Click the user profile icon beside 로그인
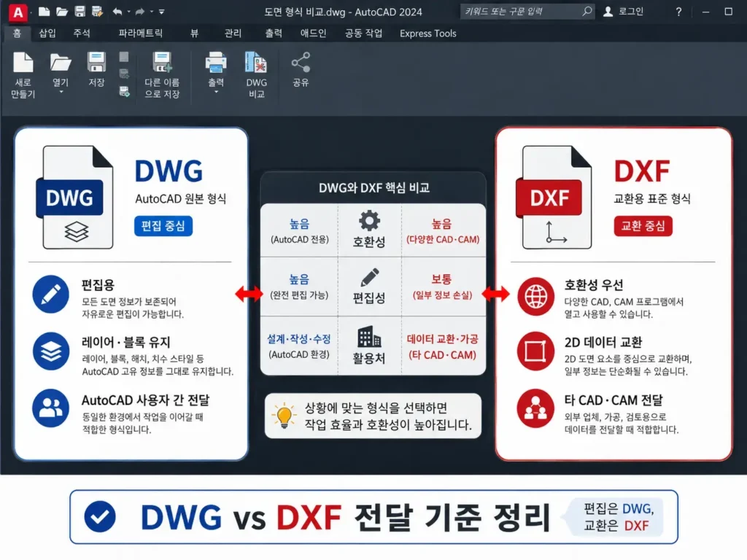 tap(608, 12)
